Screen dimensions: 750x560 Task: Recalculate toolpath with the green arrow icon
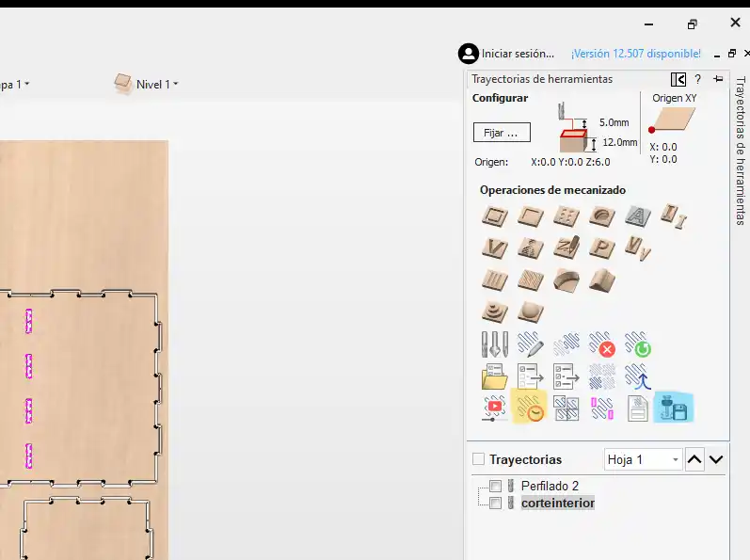(x=638, y=344)
